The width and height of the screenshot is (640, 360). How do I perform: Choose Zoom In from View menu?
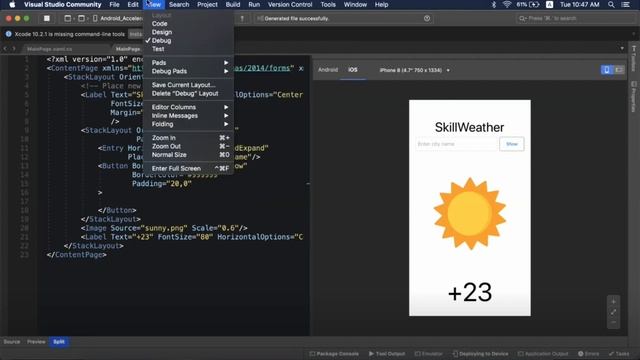click(x=189, y=138)
